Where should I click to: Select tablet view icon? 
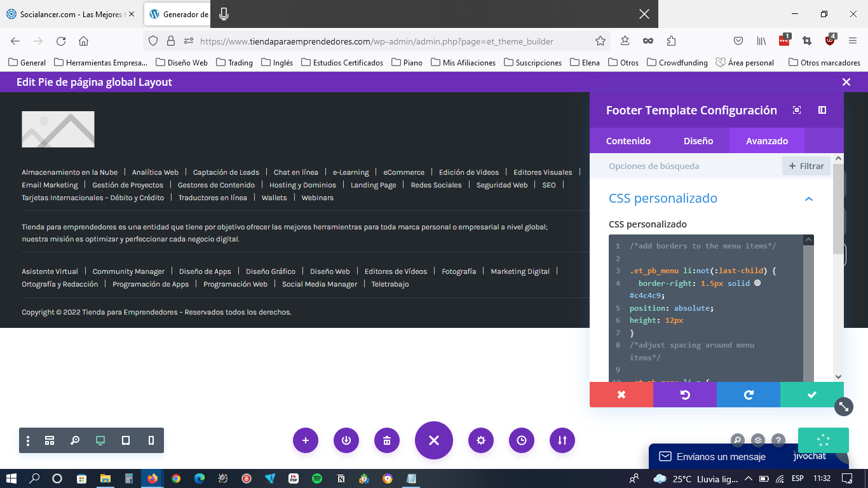click(126, 440)
